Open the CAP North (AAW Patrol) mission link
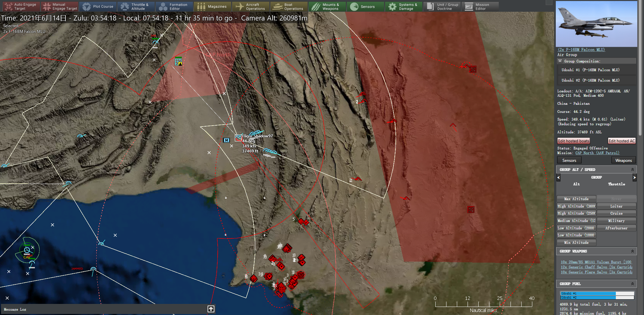Image resolution: width=644 pixels, height=315 pixels. pos(597,153)
